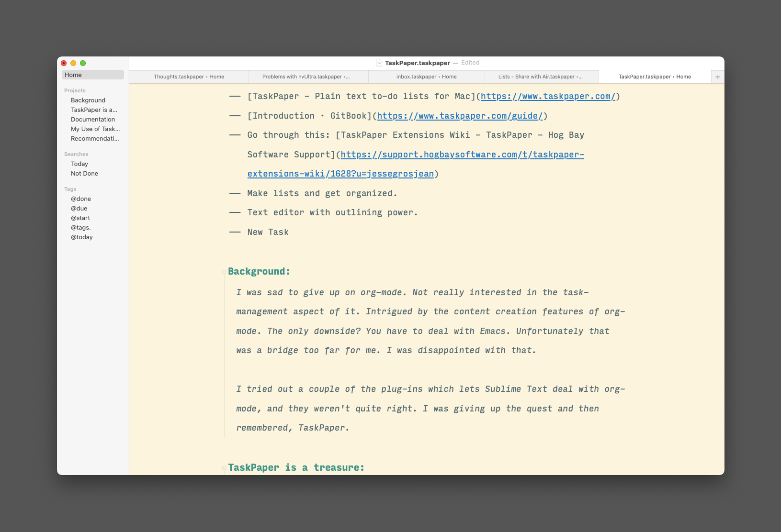This screenshot has height=532, width=781.
Task: Click the TaskPaper document icon in the title bar
Action: coord(379,63)
